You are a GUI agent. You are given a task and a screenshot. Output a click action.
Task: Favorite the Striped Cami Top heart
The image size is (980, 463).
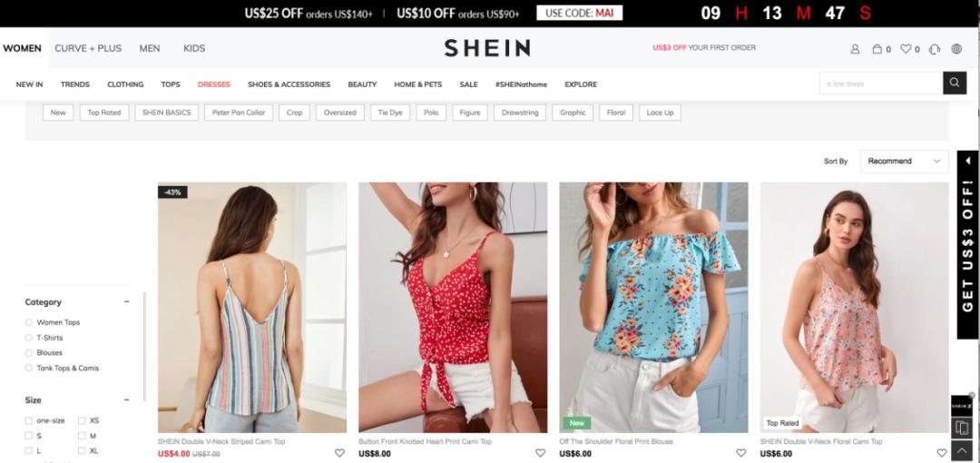[x=339, y=453]
